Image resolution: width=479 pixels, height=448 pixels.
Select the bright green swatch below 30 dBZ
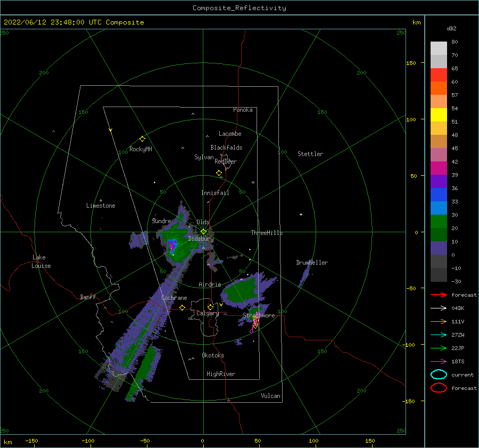pyautogui.click(x=439, y=222)
